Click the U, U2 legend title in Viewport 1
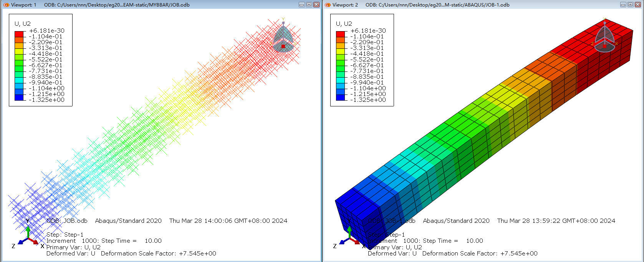The width and height of the screenshot is (644, 262). [x=22, y=23]
